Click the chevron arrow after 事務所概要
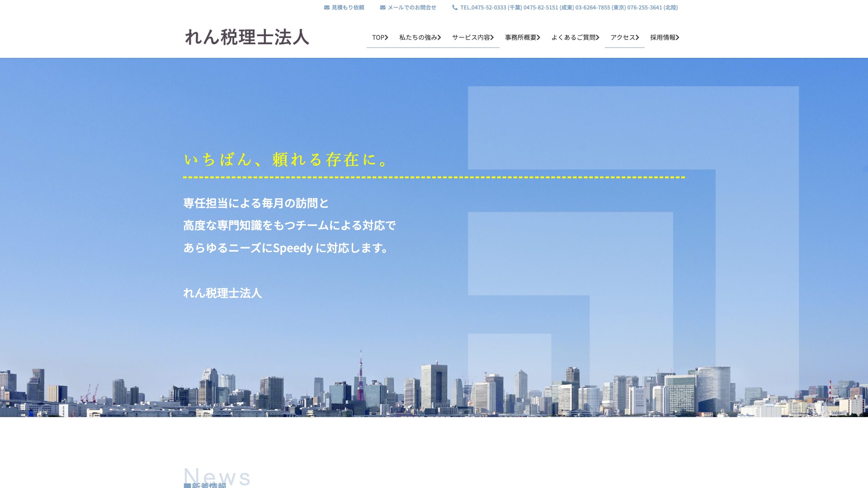Screen dimensions: 868x488 pos(539,38)
